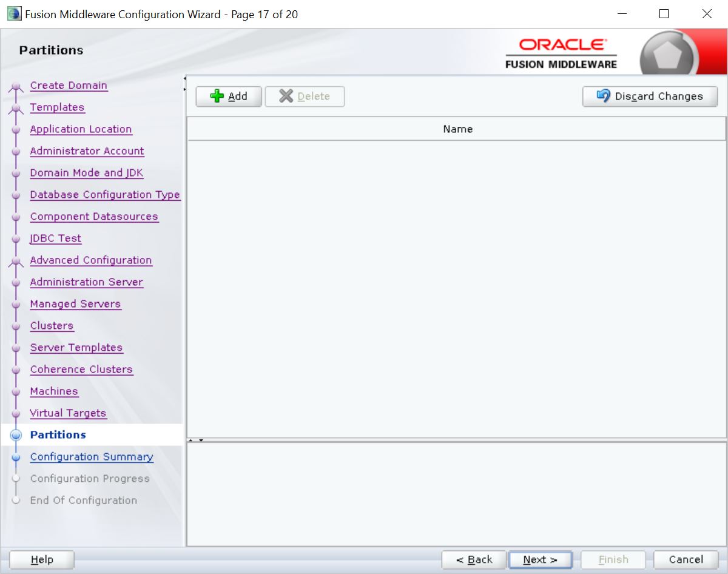
Task: Go back to the Virtual Targets step
Action: [68, 413]
